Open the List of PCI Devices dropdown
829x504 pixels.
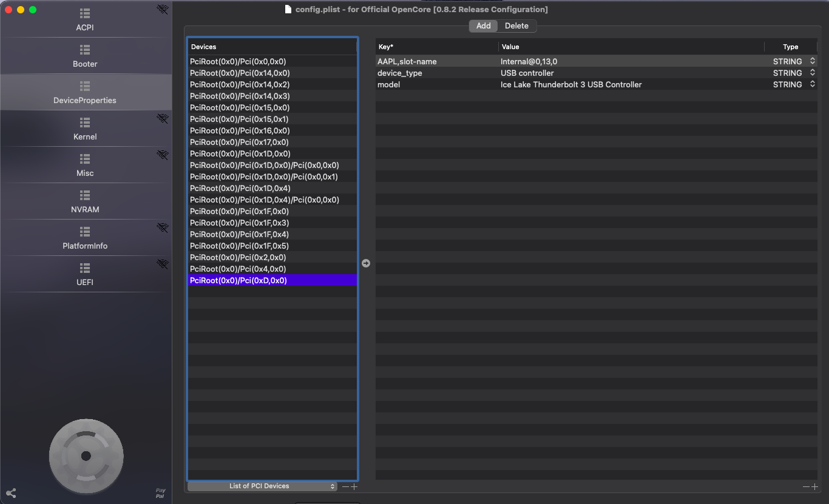pos(262,486)
